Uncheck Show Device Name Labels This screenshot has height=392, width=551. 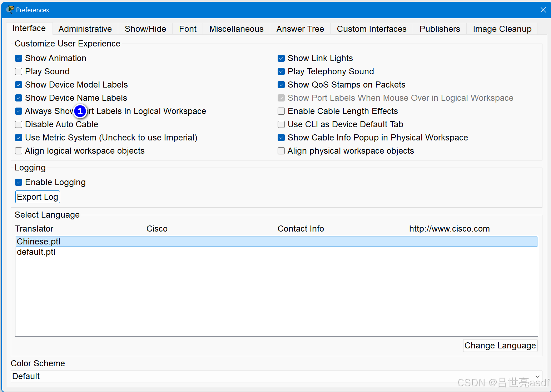19,98
